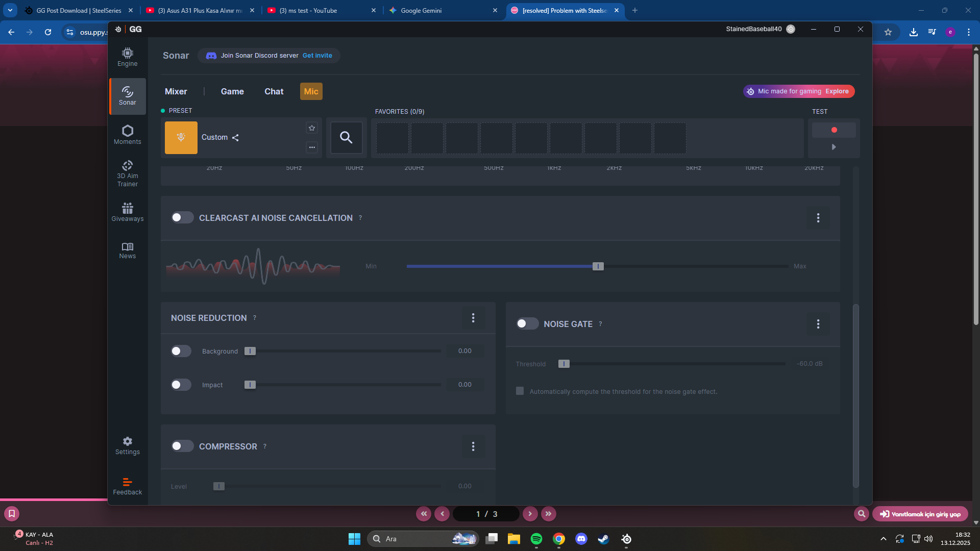The height and width of the screenshot is (551, 980).
Task: Open Moments in the sidebar
Action: pyautogui.click(x=128, y=135)
